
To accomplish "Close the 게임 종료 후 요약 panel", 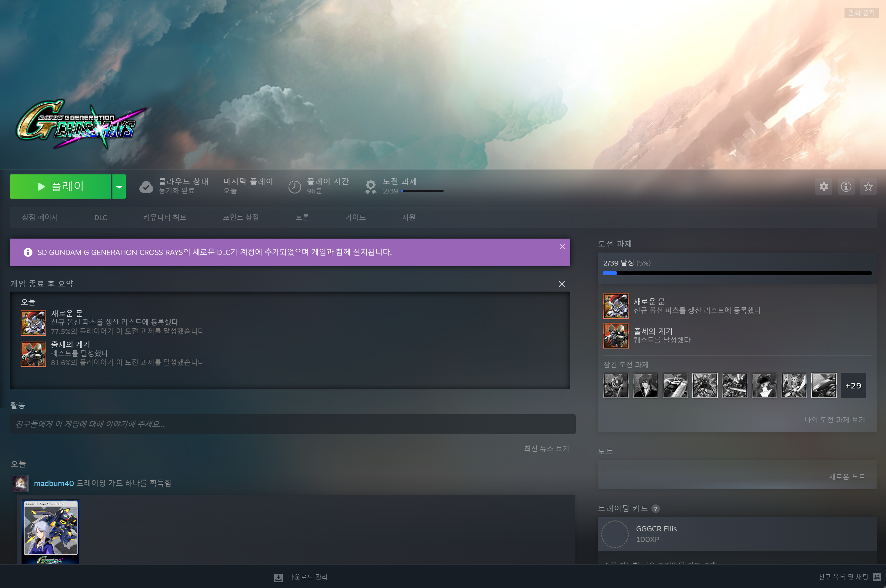I will (x=561, y=284).
